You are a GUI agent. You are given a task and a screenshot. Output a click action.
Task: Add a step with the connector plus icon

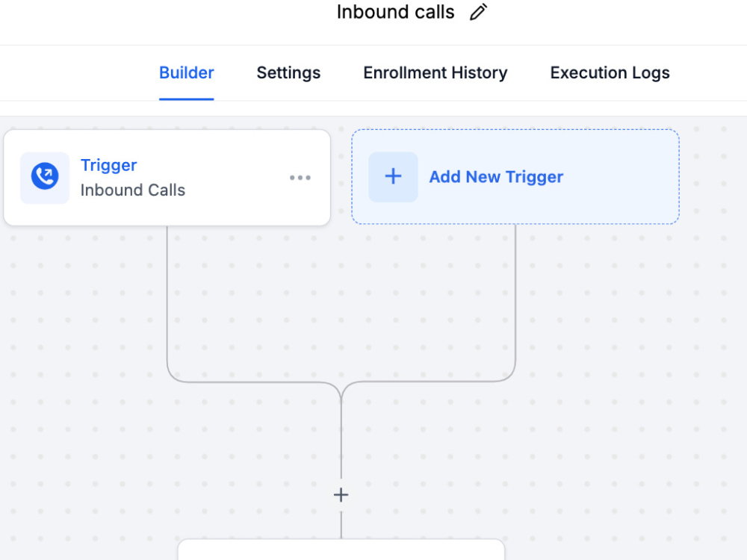click(x=341, y=495)
